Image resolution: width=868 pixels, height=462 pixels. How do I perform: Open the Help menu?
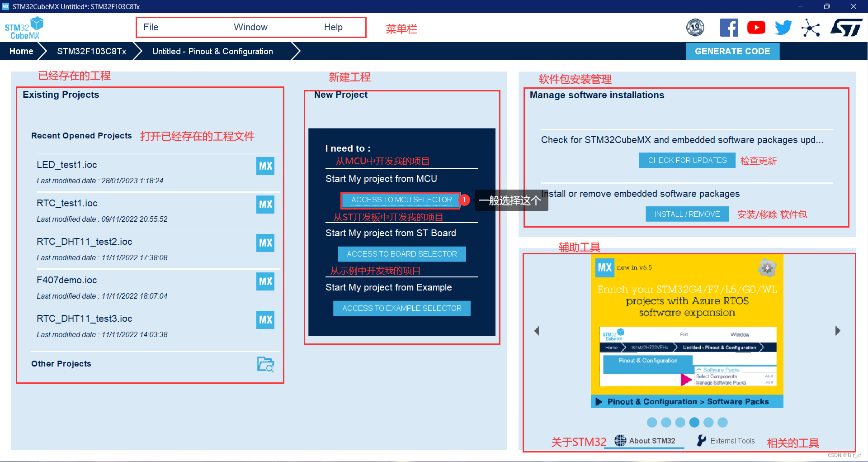pos(333,27)
